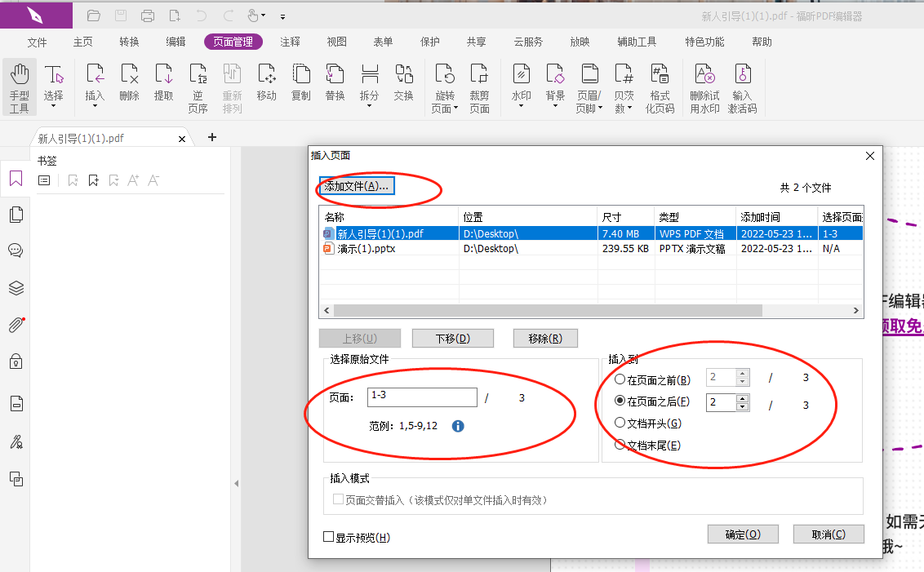This screenshot has height=572, width=924.
Task: Click the Split document icon
Action: (370, 75)
